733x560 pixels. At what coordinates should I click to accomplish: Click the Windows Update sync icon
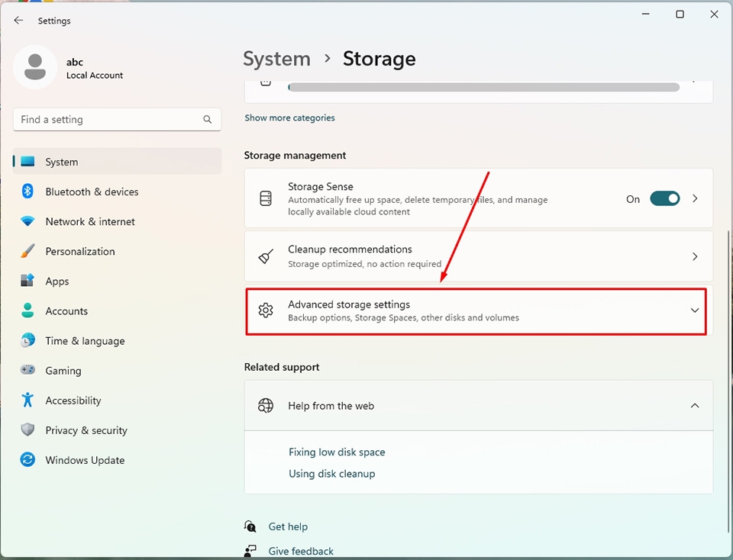tap(27, 459)
